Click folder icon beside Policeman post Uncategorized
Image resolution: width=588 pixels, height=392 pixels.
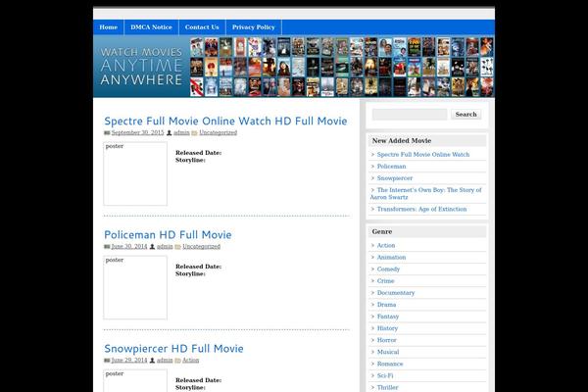[177, 246]
